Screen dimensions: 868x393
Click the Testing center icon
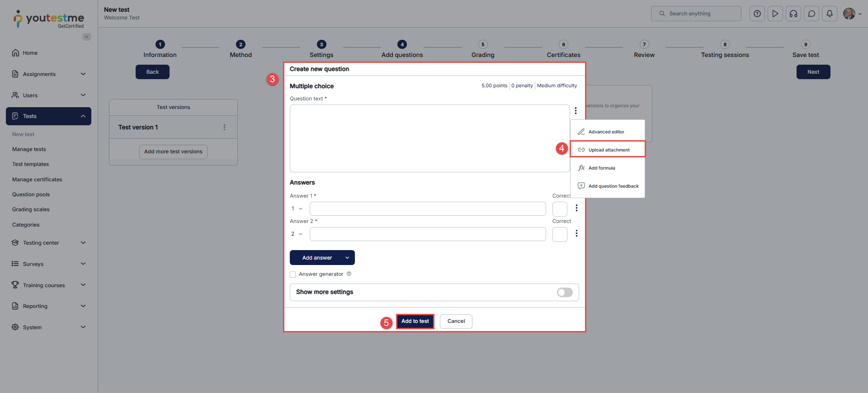(x=15, y=243)
